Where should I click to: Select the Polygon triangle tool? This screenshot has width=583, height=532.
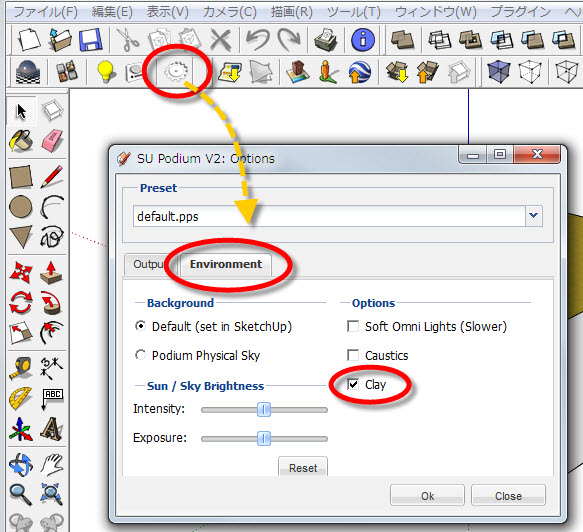pyautogui.click(x=21, y=237)
